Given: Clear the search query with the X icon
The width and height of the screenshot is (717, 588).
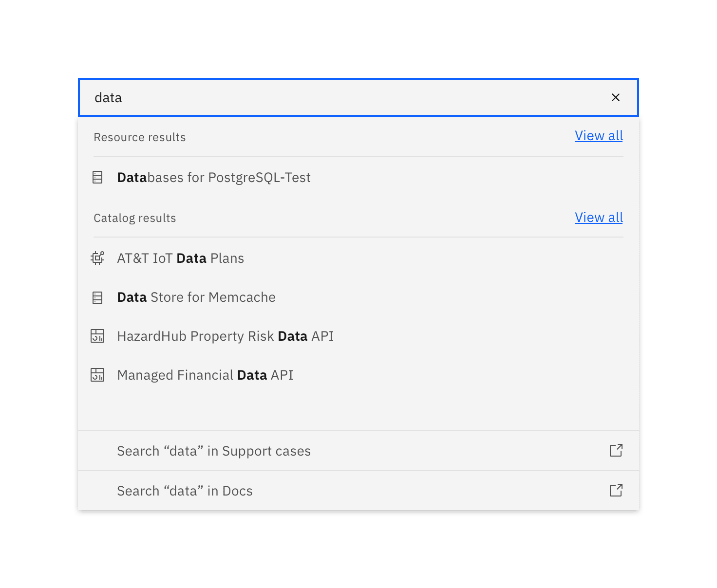Looking at the screenshot, I should click(x=616, y=97).
